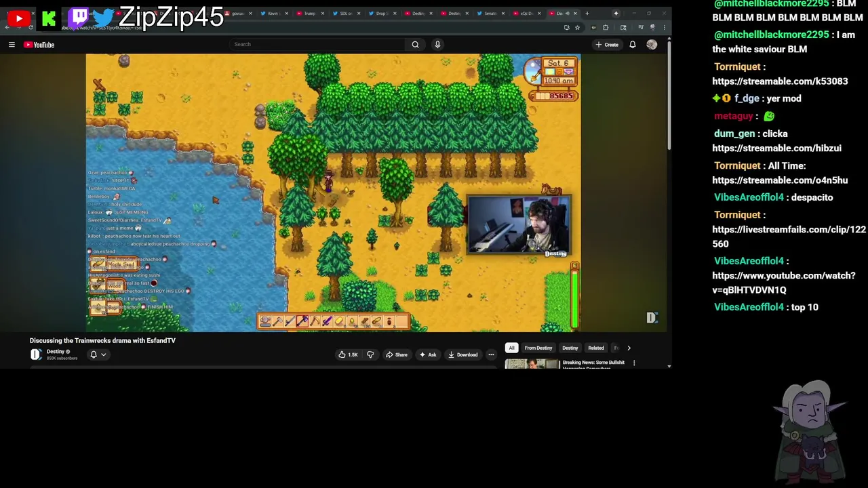Select the highlighted axe hotbar slot
The width and height of the screenshot is (868, 488).
302,321
